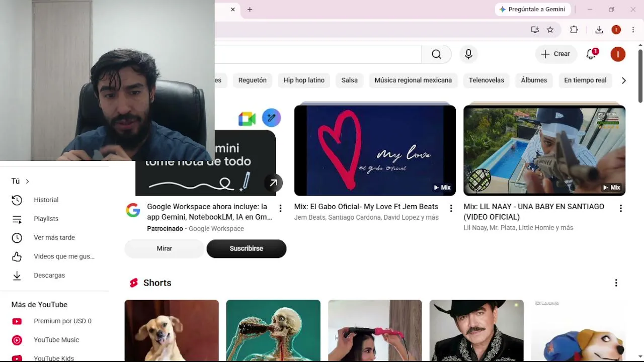Open the Shorts section three-dot menu

616,283
